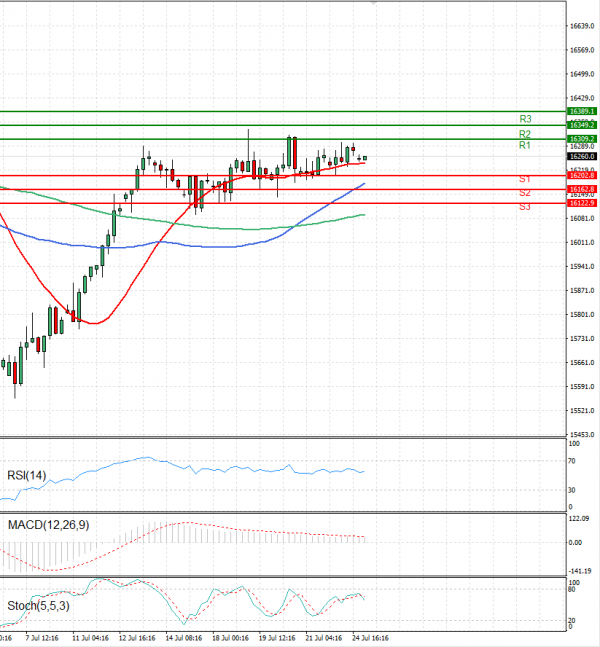Click the S1 support label
600x647 pixels.
(524, 179)
